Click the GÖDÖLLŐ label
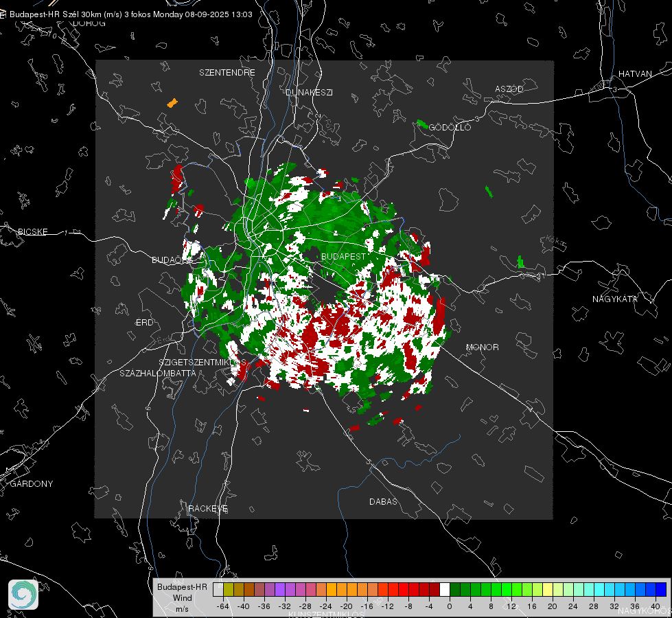This screenshot has width=672, height=618. pos(450,127)
